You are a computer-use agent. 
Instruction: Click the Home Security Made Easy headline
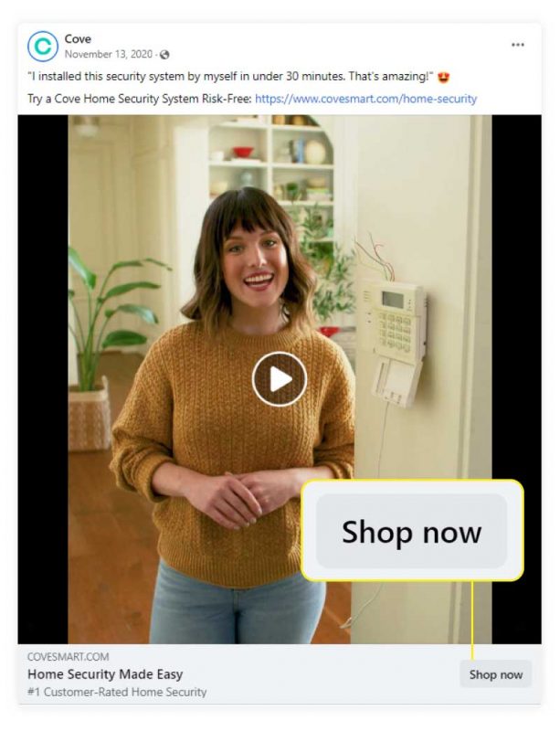pos(105,674)
